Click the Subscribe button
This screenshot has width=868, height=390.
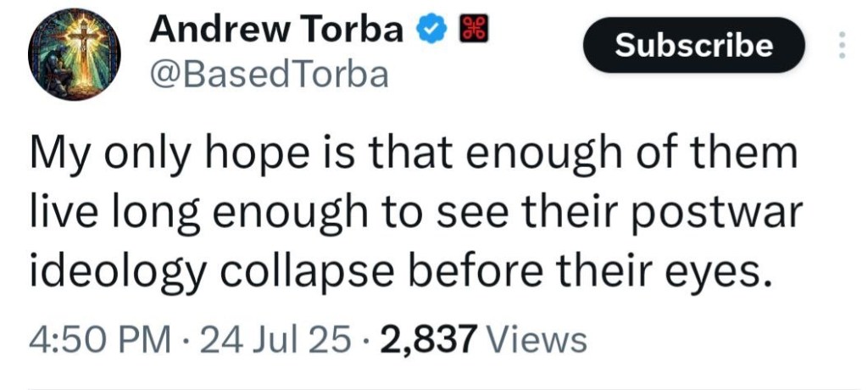693,45
